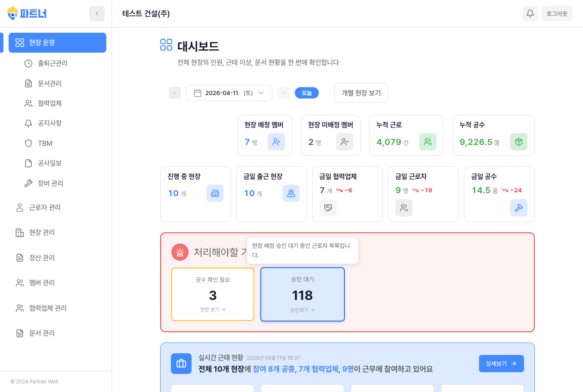This screenshot has height=392, width=583.
Task: Click 상세보기 in the attendance banner
Action: point(501,363)
